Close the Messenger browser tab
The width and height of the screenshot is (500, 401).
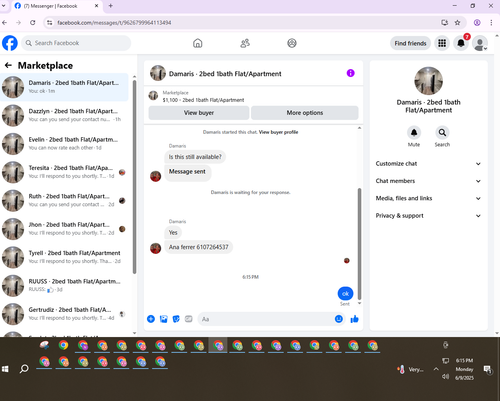96,6
